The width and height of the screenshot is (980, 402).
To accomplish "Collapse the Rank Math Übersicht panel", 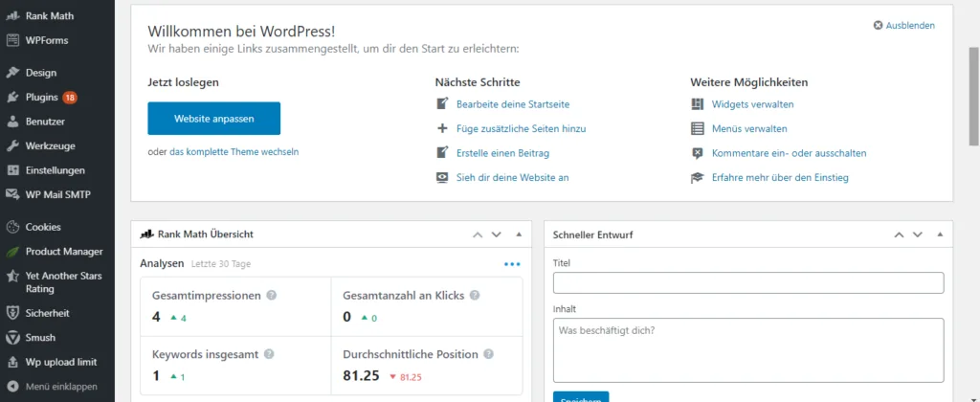I will (x=519, y=235).
